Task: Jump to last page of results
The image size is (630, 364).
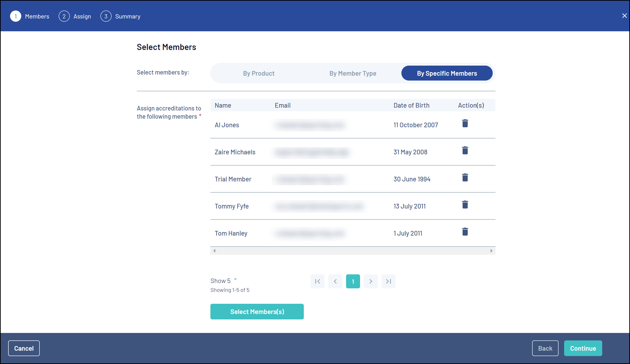Action: (388, 281)
